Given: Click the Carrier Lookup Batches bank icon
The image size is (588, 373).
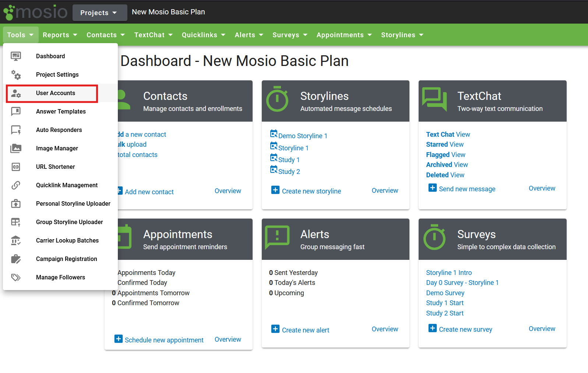Looking at the screenshot, I should [x=16, y=240].
